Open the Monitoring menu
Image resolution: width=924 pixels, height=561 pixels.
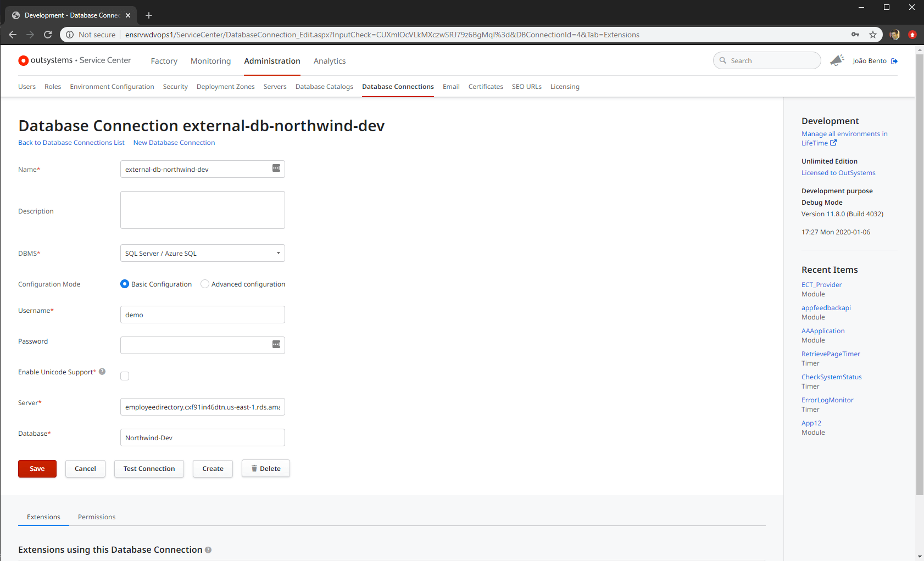tap(210, 61)
